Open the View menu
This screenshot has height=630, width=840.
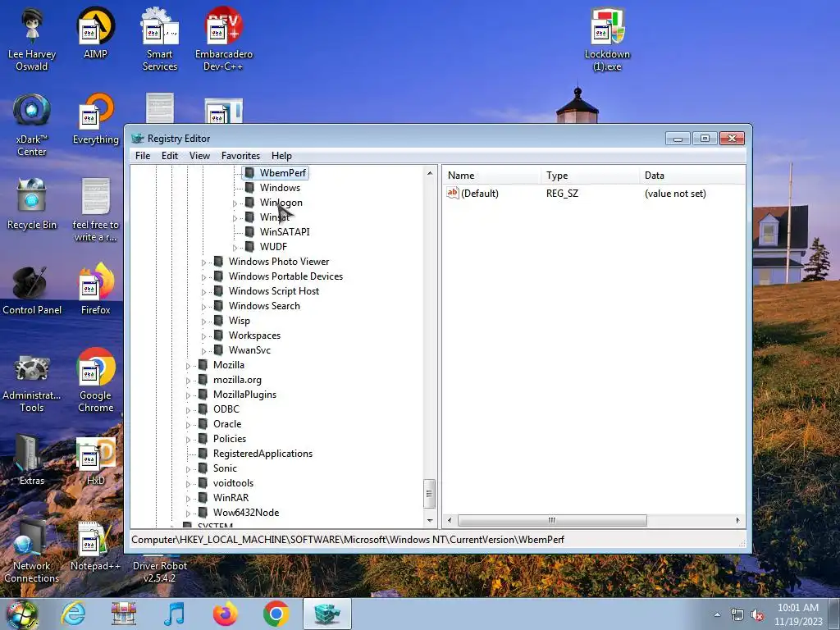pyautogui.click(x=199, y=155)
